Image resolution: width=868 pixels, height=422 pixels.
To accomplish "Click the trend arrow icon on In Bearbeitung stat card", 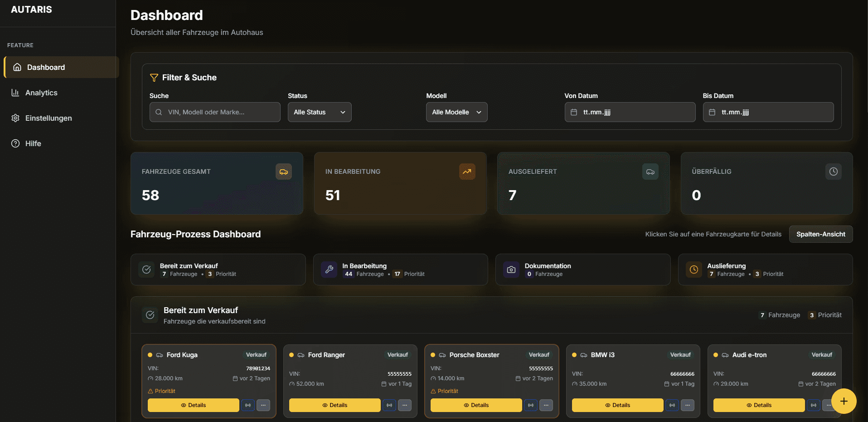I will point(467,172).
